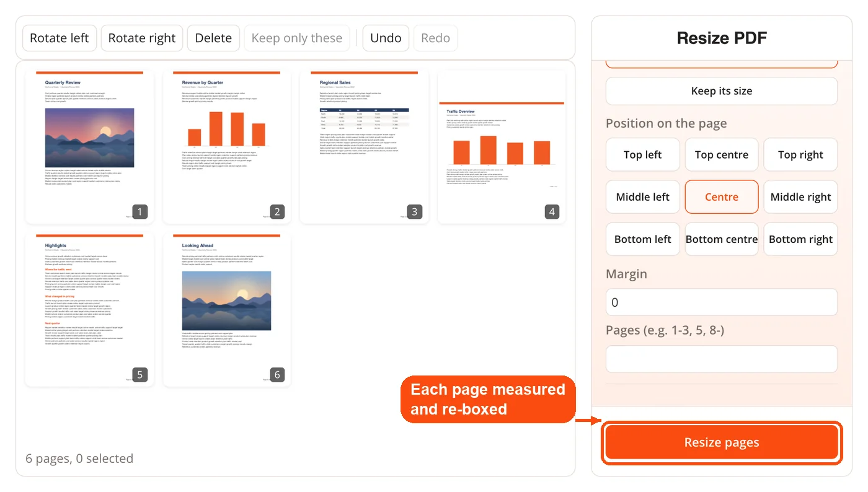The width and height of the screenshot is (868, 492).
Task: Set position to Bottom left
Action: (643, 239)
